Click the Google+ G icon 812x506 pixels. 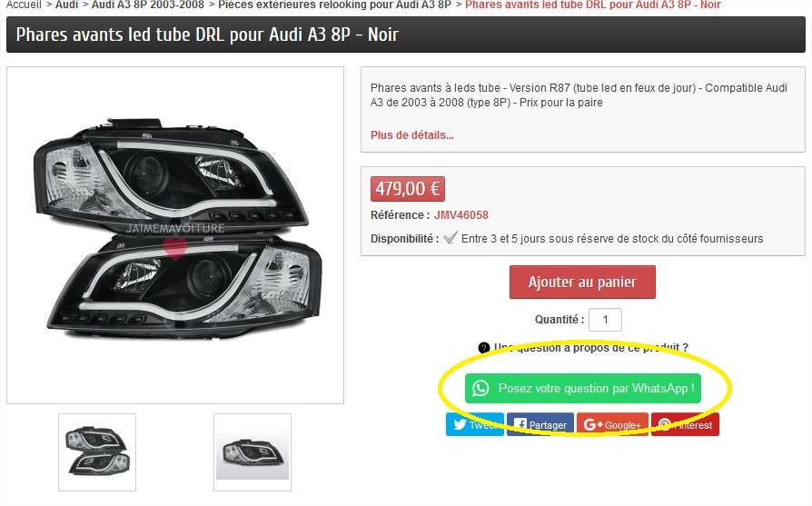(x=593, y=424)
